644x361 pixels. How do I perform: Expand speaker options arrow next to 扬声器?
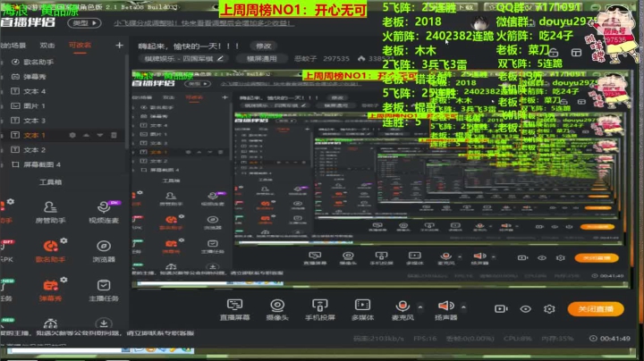[463, 306]
